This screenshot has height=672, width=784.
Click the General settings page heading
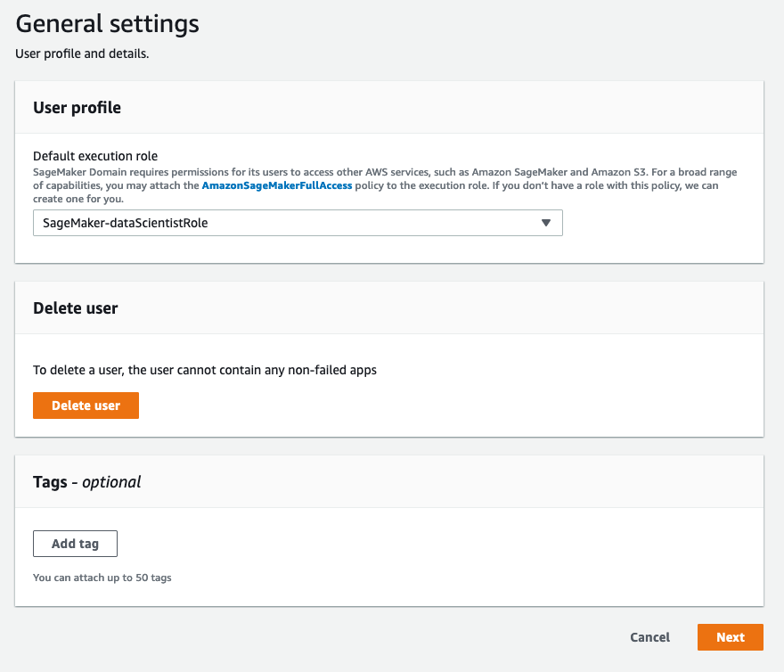point(108,23)
